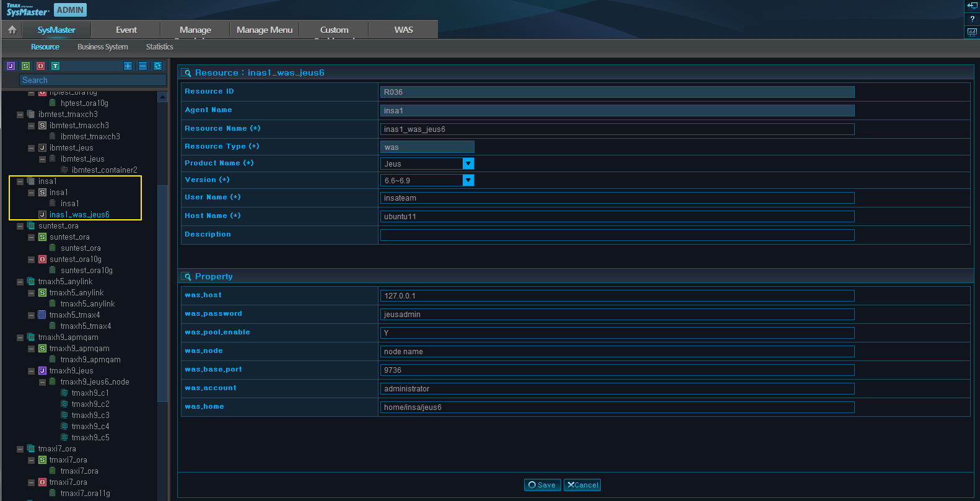This screenshot has width=980, height=501.
Task: Click the plus icon to expand all tree nodes
Action: [128, 66]
